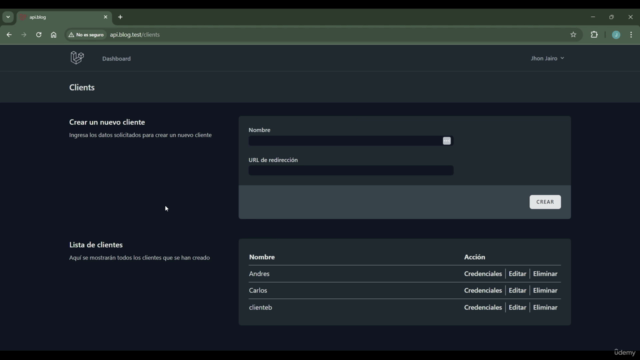Select the api.blog browser tab
The width and height of the screenshot is (640, 360).
coord(63,17)
